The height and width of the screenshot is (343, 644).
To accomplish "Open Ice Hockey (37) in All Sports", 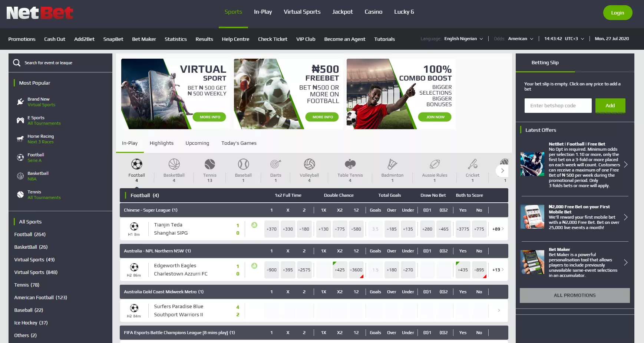I will [x=31, y=323].
